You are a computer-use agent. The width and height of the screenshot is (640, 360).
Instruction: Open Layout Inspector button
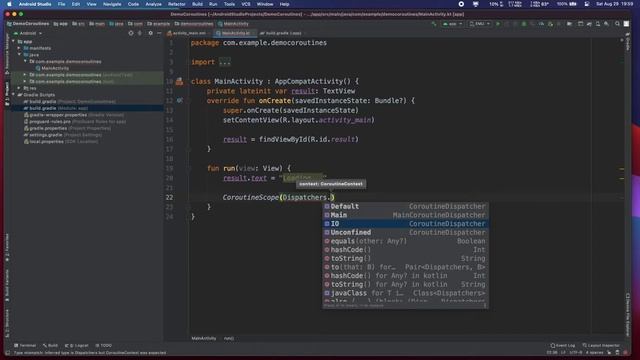pyautogui.click(x=601, y=345)
